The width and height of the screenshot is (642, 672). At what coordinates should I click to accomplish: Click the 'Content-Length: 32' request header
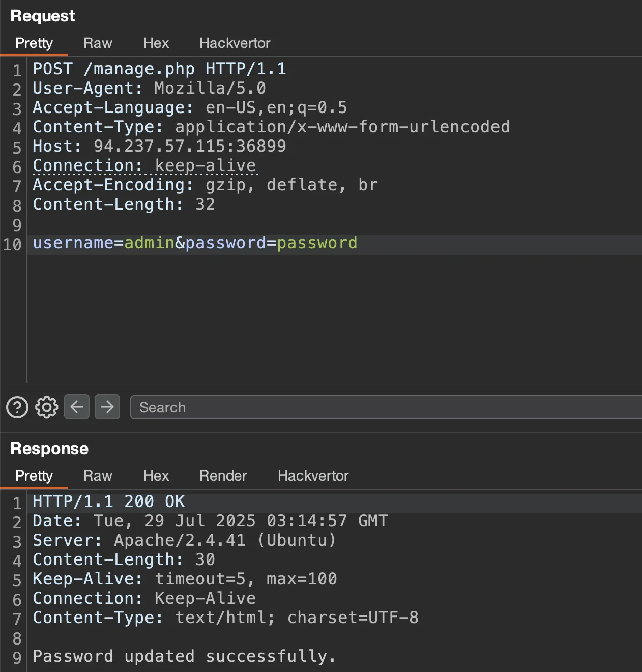point(124,204)
